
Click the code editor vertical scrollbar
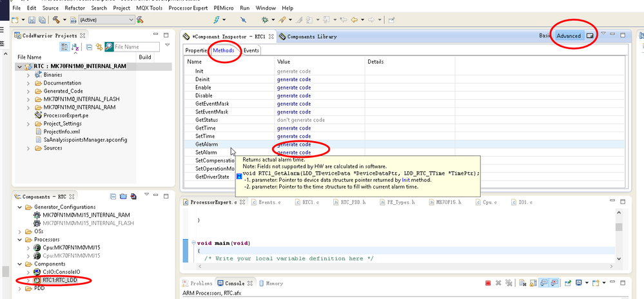point(619,227)
